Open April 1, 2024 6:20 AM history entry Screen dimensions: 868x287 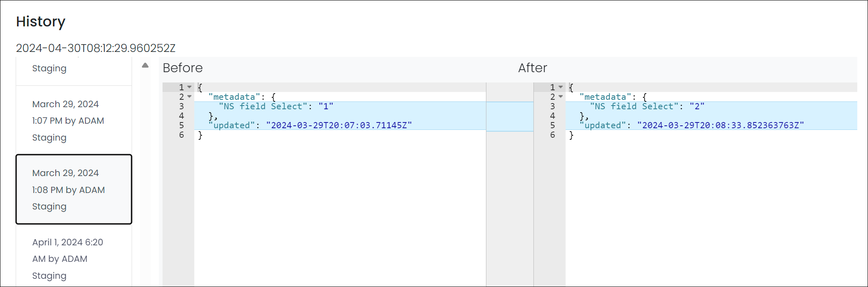74,259
